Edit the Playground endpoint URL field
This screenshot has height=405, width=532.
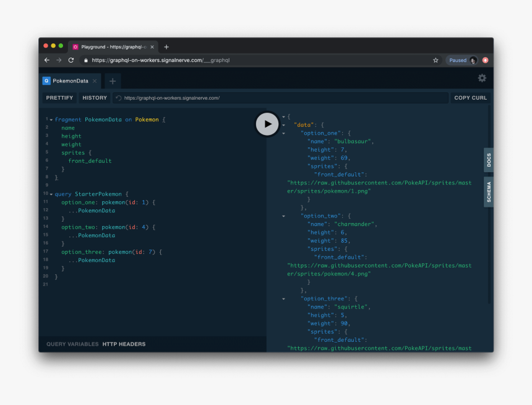point(281,98)
